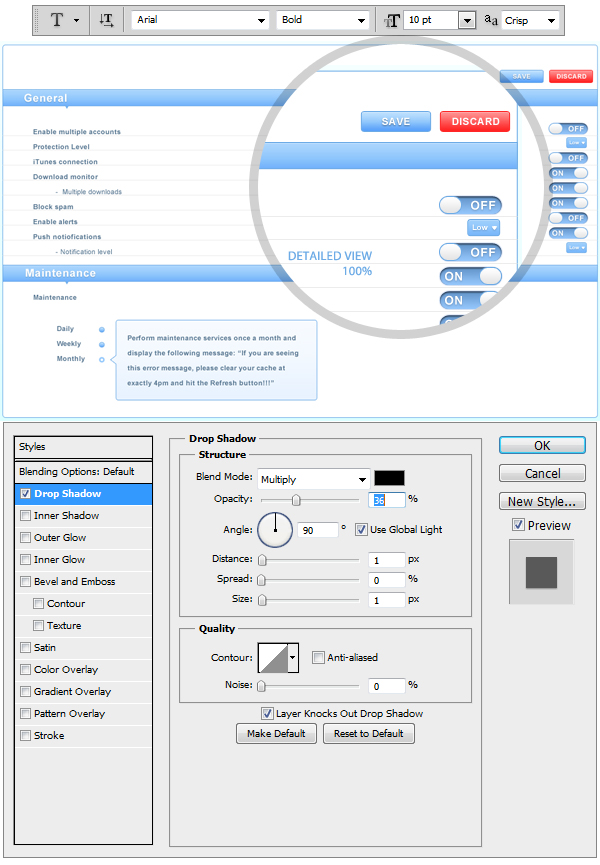Click the black shadow color swatch
The width and height of the screenshot is (600, 865).
[x=389, y=479]
